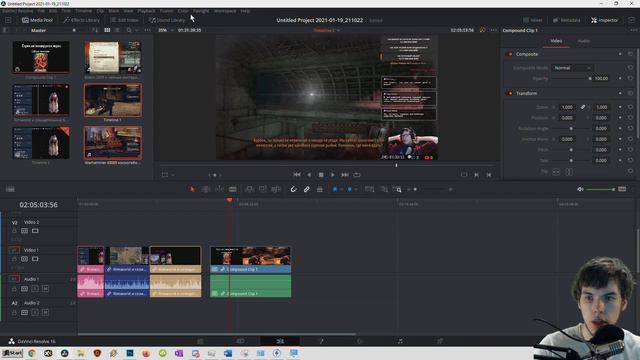Image resolution: width=640 pixels, height=360 pixels.
Task: Adjust the Opacity slider in Composite
Action: [x=571, y=78]
